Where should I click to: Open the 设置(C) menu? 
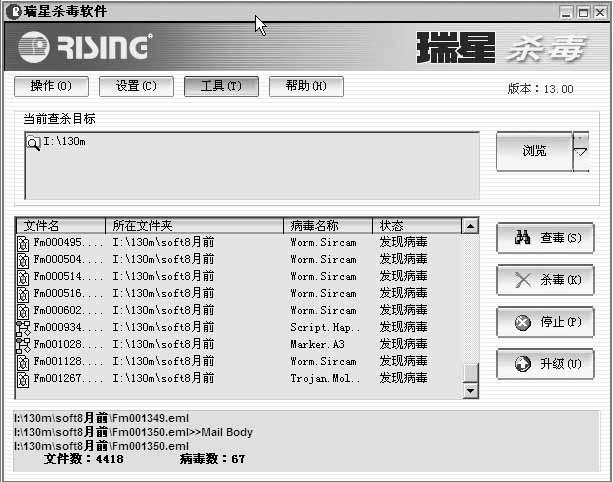click(136, 86)
